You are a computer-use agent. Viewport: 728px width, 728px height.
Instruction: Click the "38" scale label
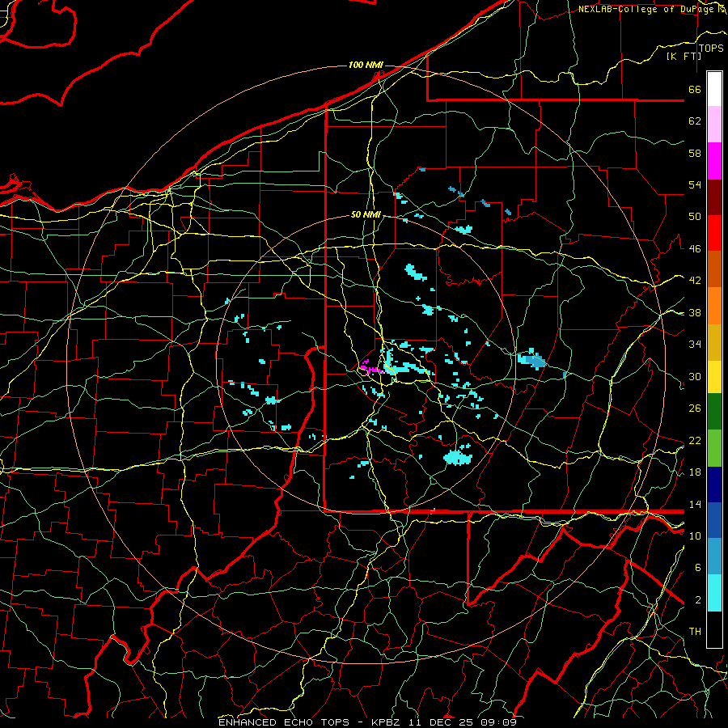695,313
